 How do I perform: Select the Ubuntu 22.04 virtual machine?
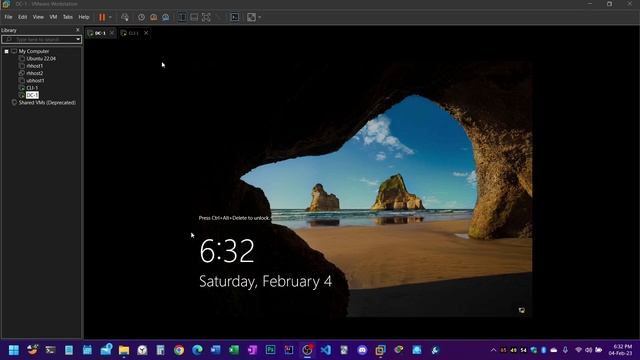41,58
